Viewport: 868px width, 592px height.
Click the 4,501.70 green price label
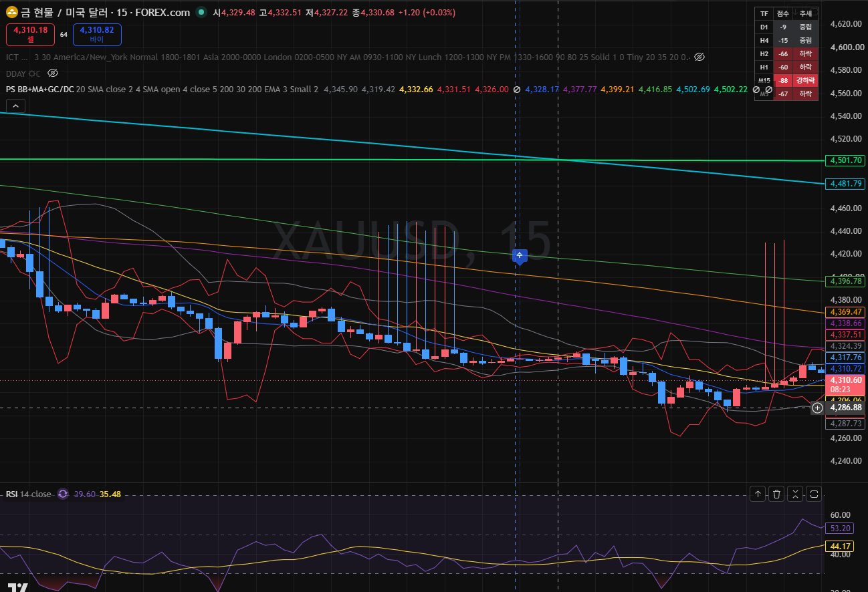[x=846, y=160]
